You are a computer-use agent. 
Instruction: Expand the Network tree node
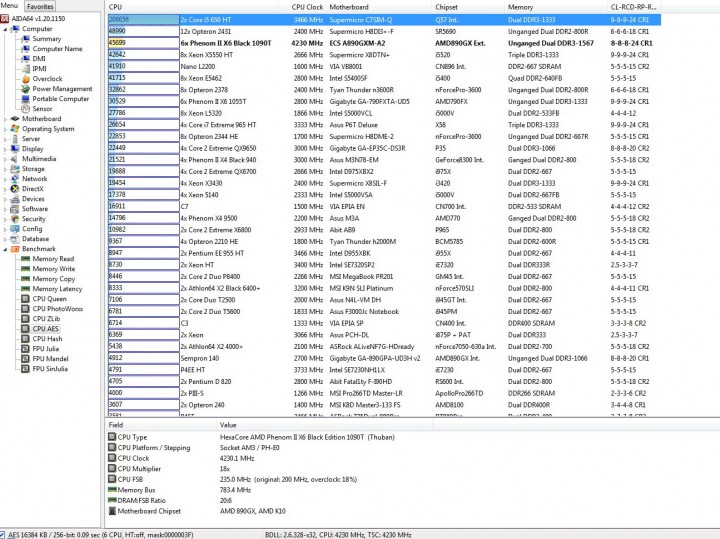(6, 179)
